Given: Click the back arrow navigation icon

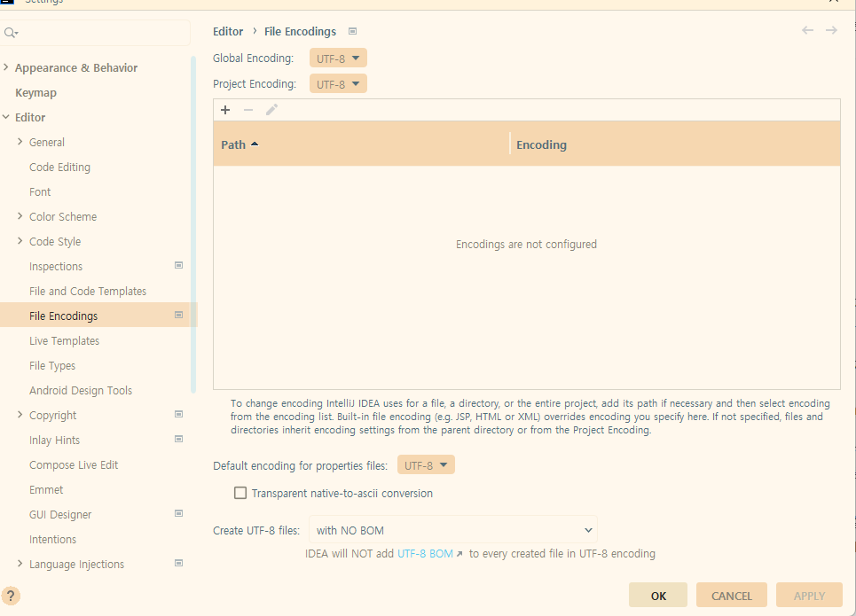Looking at the screenshot, I should [x=807, y=30].
